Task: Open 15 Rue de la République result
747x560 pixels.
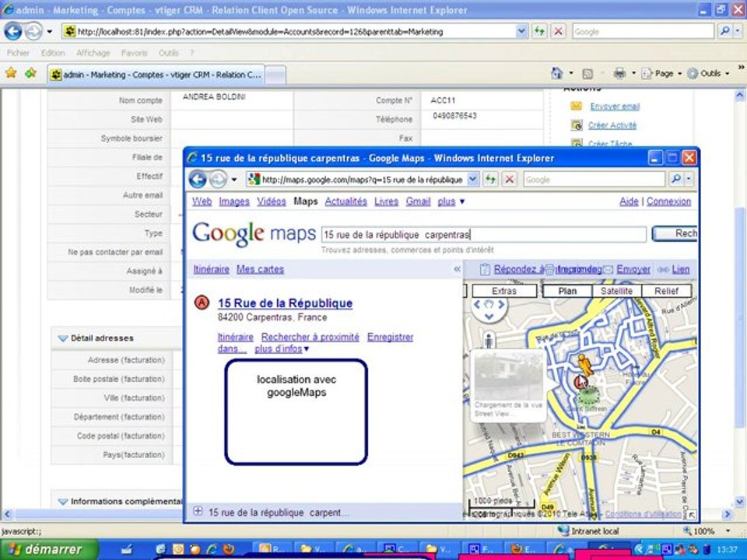Action: click(285, 303)
